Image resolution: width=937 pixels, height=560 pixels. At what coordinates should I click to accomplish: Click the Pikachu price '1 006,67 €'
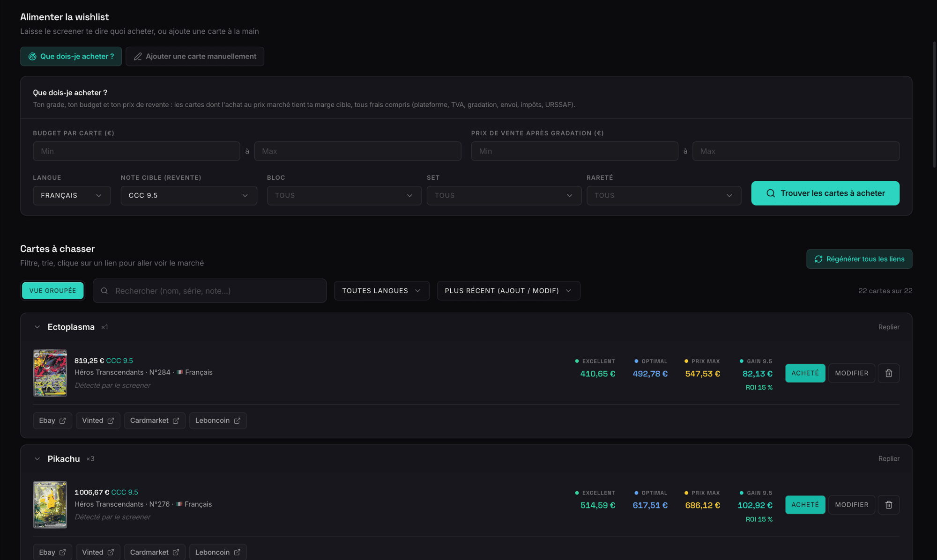point(92,492)
